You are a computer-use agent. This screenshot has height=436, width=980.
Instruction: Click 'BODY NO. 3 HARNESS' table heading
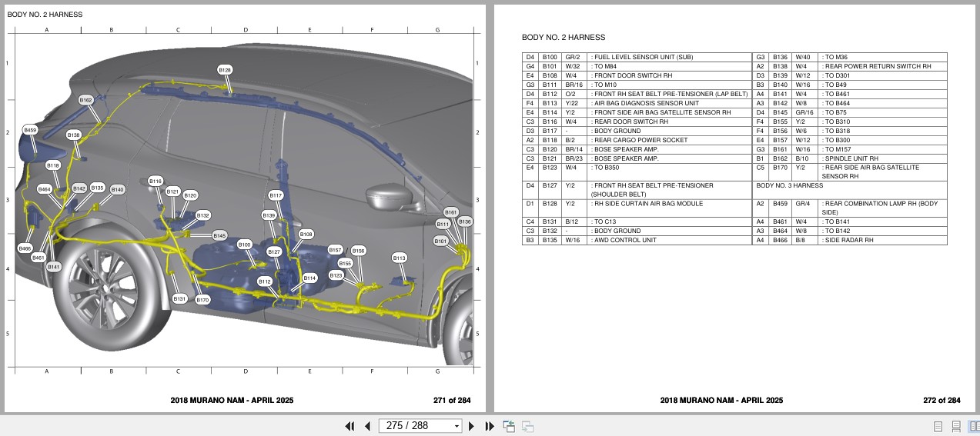click(x=789, y=185)
